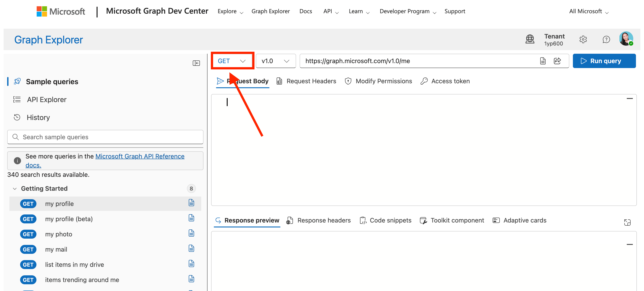This screenshot has height=291, width=644.
Task: Open the Support nav link
Action: 455,11
